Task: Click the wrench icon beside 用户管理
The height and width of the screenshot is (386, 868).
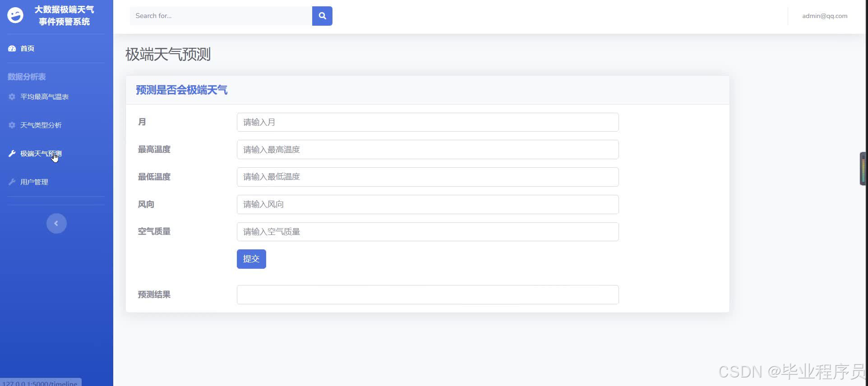Action: 12,182
